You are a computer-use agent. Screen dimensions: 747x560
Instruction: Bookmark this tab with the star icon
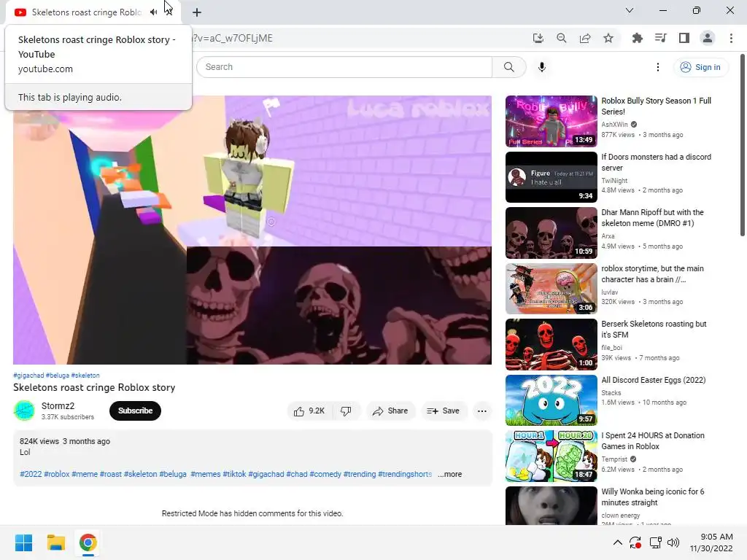(608, 38)
